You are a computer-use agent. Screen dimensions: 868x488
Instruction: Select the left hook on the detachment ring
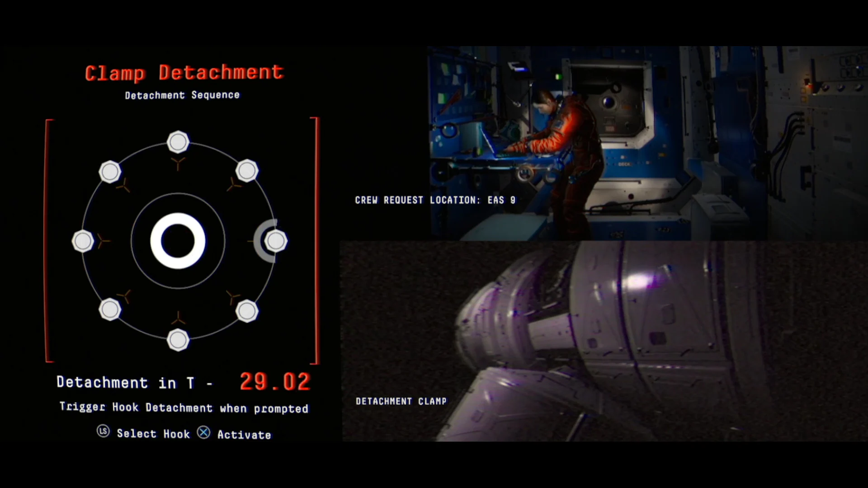click(83, 242)
